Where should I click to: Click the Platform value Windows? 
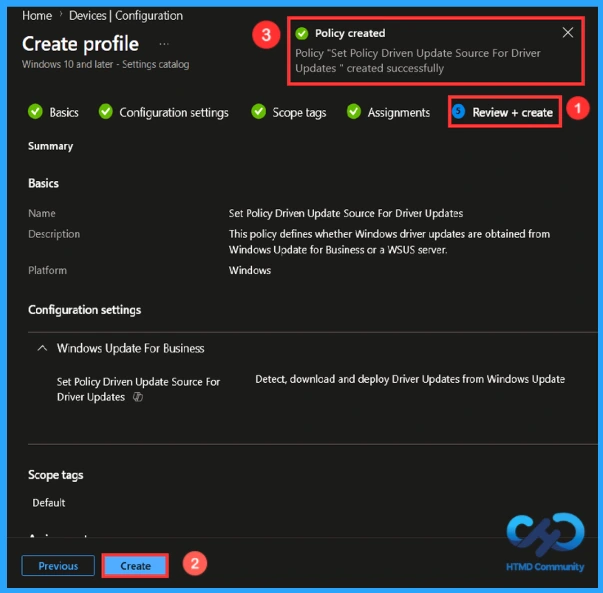[250, 270]
